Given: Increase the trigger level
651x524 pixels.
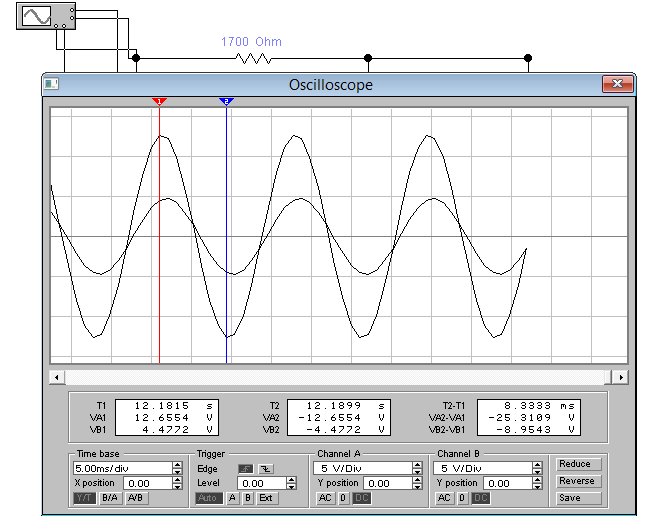Looking at the screenshot, I should (291, 480).
